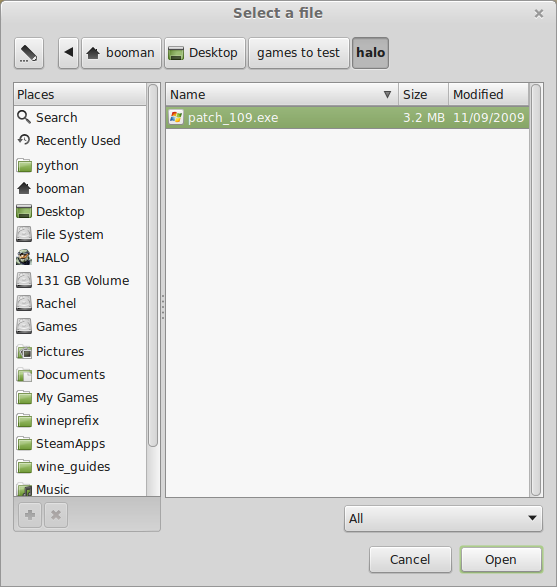Click the back arrow in the path bar

tap(69, 53)
